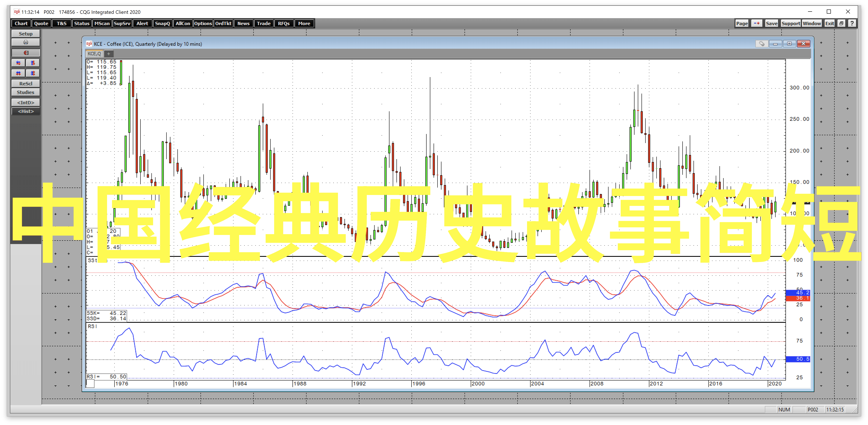
Task: Click the Status toolbar button
Action: pyautogui.click(x=81, y=23)
